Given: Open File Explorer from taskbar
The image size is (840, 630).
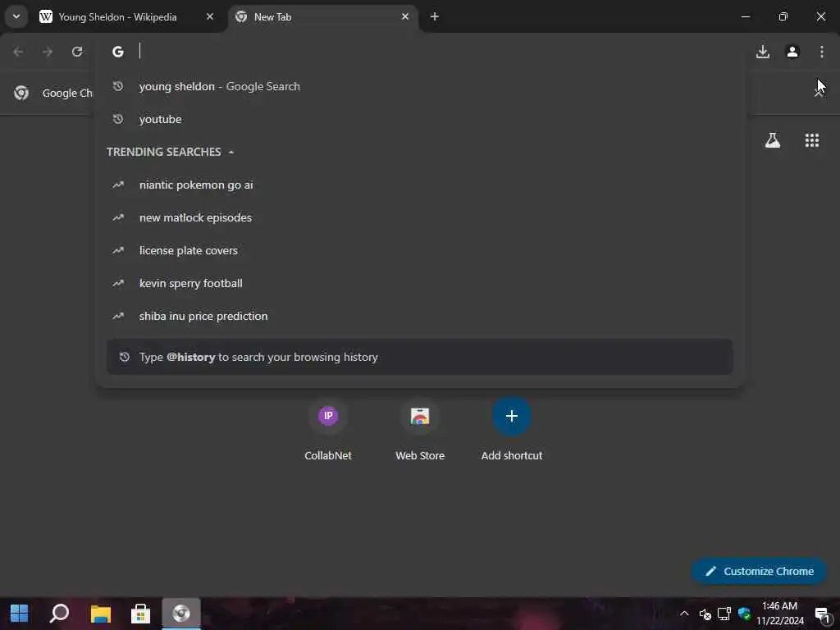Looking at the screenshot, I should 100,614.
